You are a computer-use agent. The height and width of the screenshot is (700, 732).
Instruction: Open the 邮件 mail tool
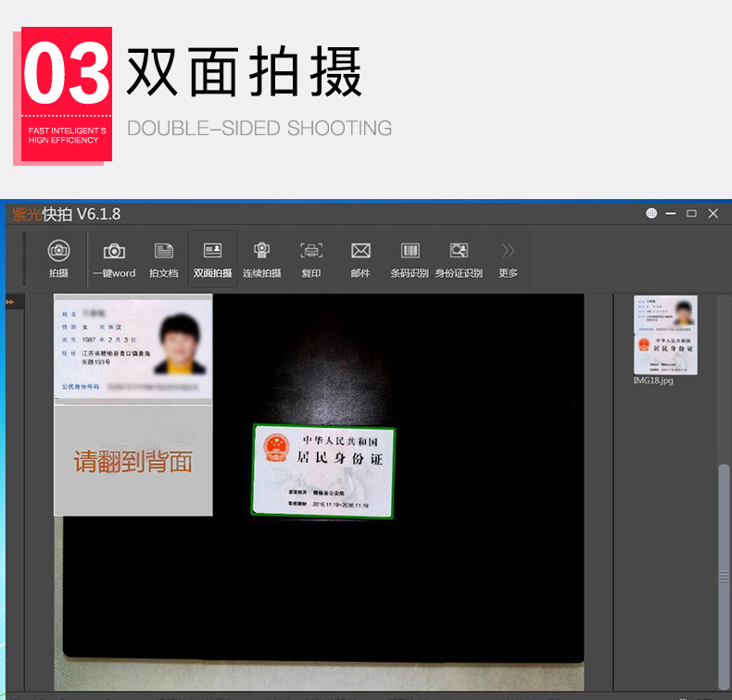click(360, 260)
